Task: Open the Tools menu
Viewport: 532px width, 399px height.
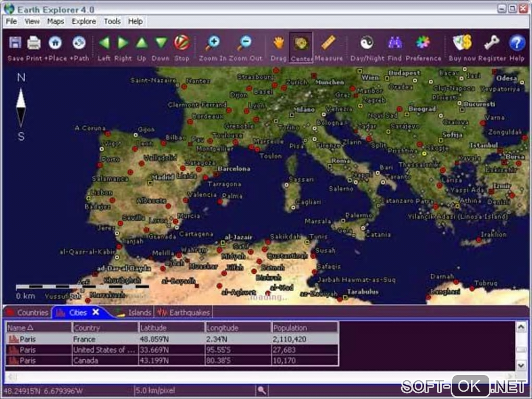Action: coord(112,21)
